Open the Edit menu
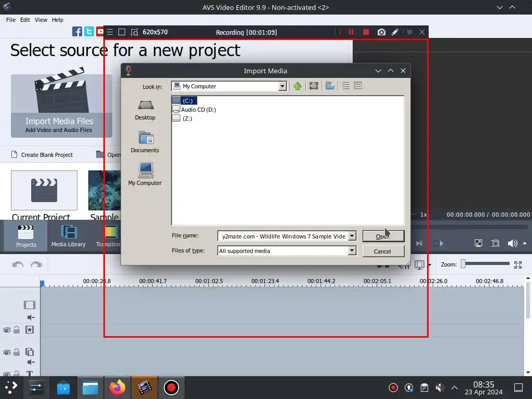Viewport: 532px width, 399px height. pos(25,20)
